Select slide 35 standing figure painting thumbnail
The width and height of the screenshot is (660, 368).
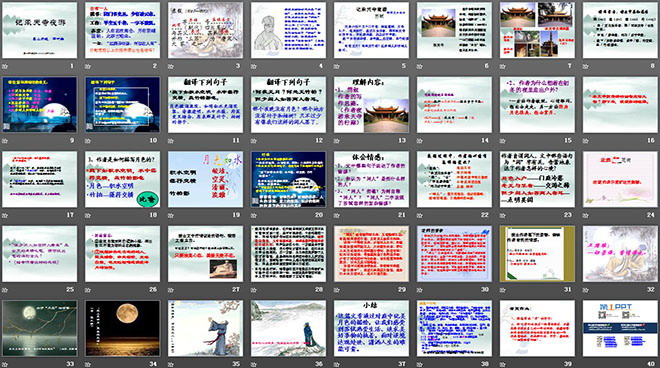point(205,328)
